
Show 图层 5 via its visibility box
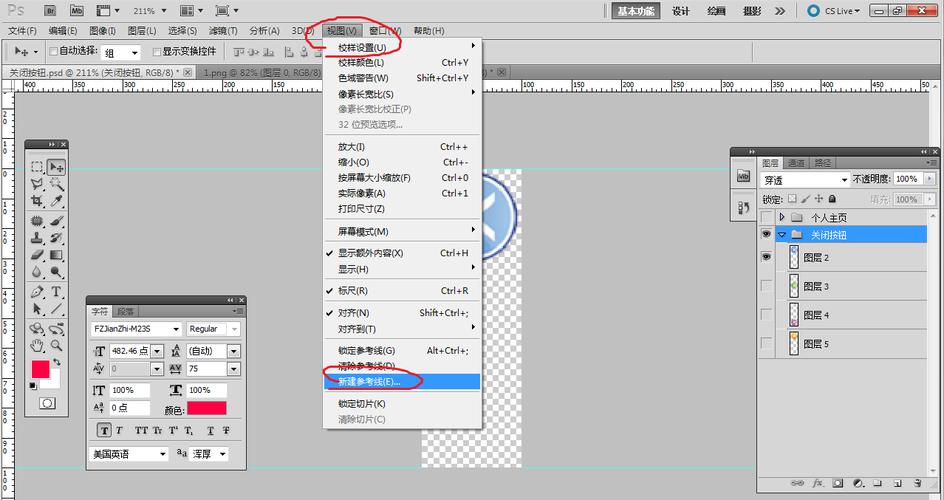(766, 343)
